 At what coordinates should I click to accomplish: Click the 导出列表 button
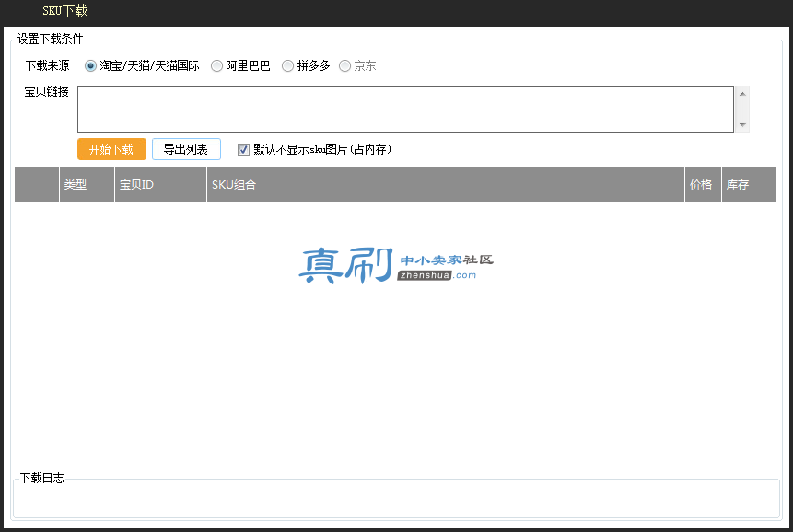click(x=186, y=149)
